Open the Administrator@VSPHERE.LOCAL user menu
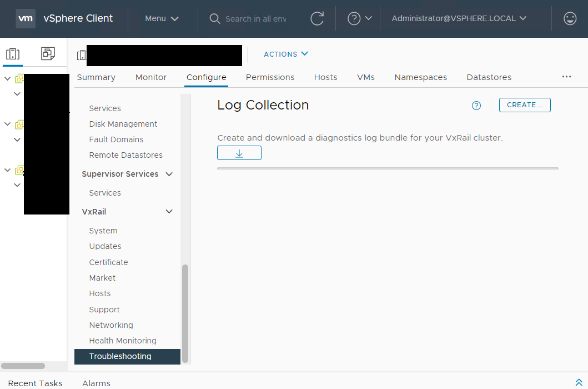The image size is (588, 389). tap(459, 18)
